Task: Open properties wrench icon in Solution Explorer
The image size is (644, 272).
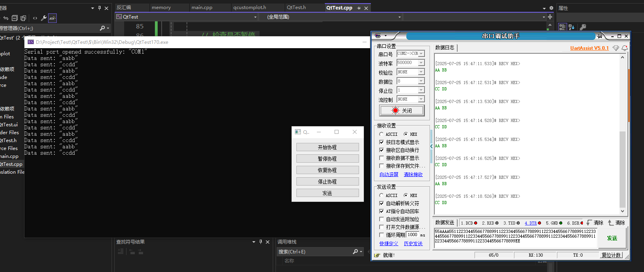Action: coord(44,18)
